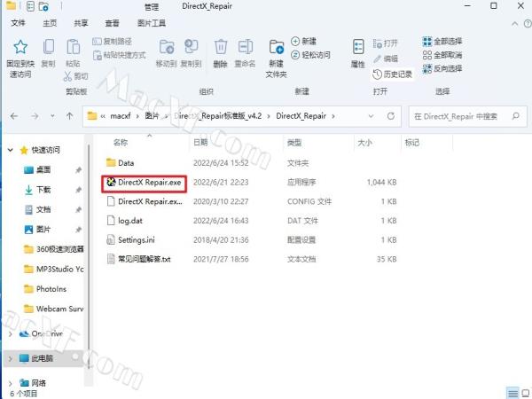The width and height of the screenshot is (532, 399).
Task: Click the search magnifier icon
Action: [516, 116]
